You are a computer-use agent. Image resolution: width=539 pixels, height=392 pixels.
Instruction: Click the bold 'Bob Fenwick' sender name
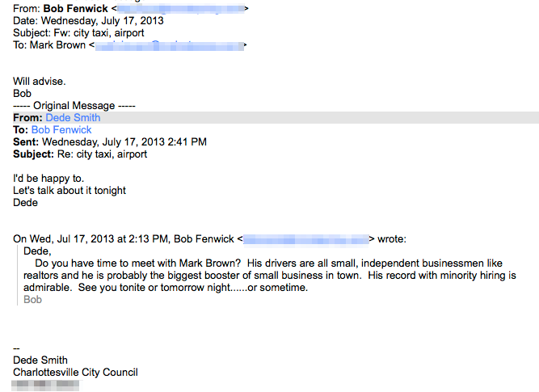tap(76, 8)
